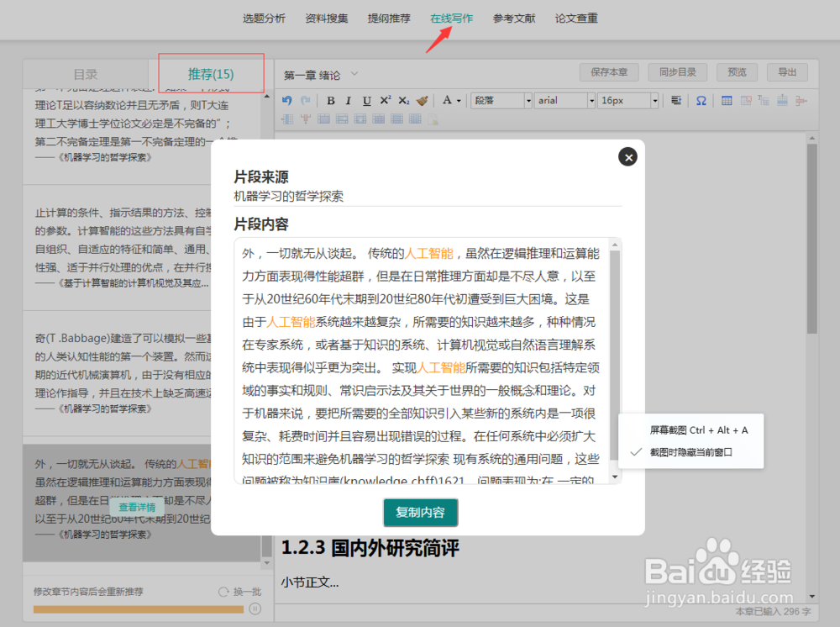Switch to the 目录 tab
This screenshot has width=840, height=627.
click(x=84, y=74)
